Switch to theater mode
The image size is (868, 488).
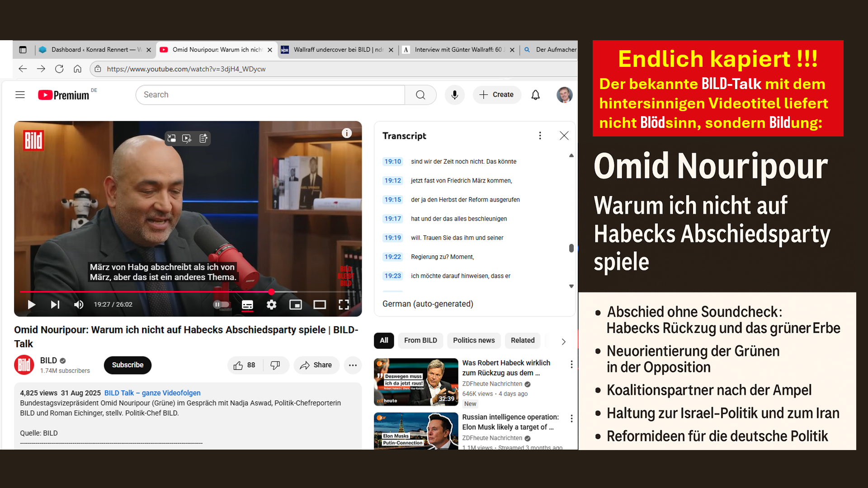[320, 305]
